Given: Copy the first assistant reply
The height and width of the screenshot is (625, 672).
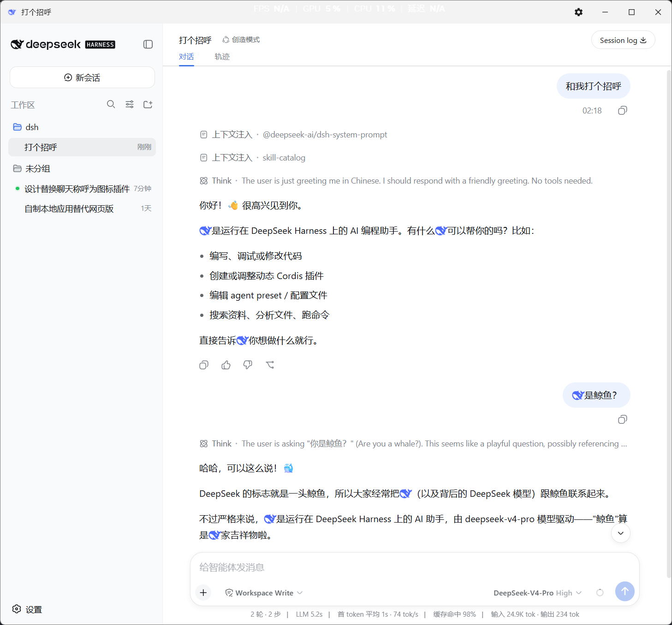Looking at the screenshot, I should 204,365.
